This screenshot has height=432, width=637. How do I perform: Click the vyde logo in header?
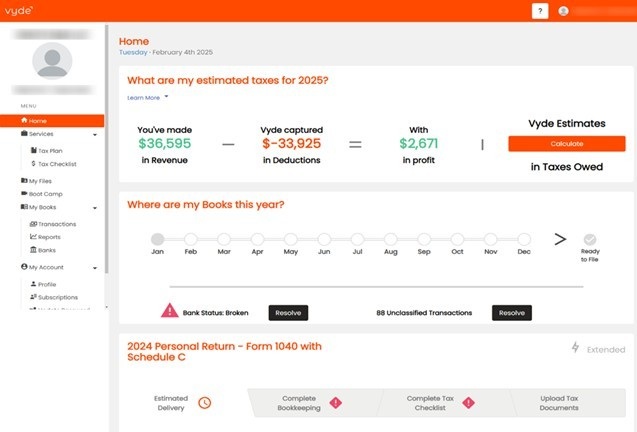point(19,11)
